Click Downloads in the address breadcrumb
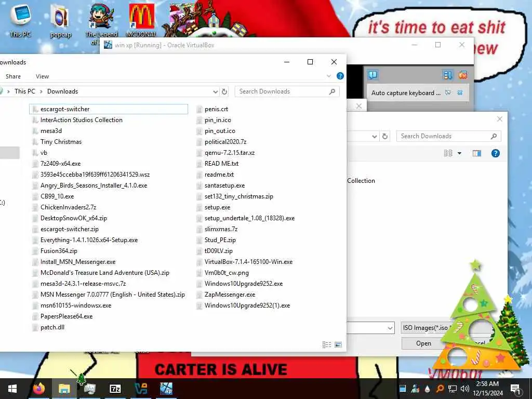532x399 pixels. (62, 91)
